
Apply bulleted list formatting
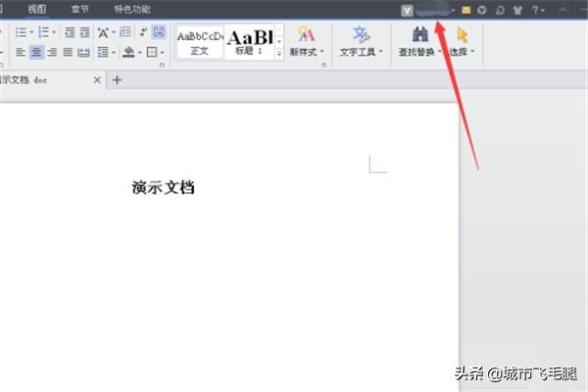[21, 32]
